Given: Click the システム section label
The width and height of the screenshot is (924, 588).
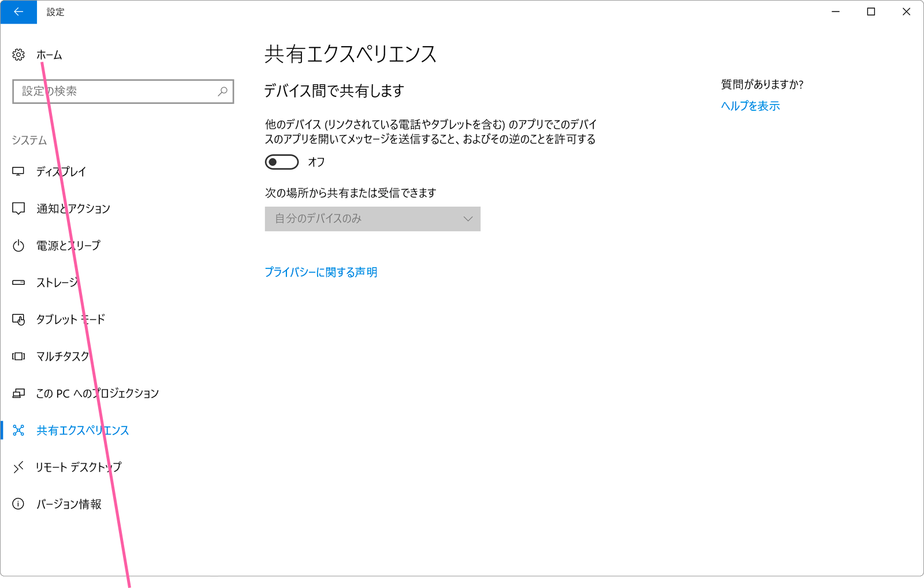Looking at the screenshot, I should [x=29, y=140].
